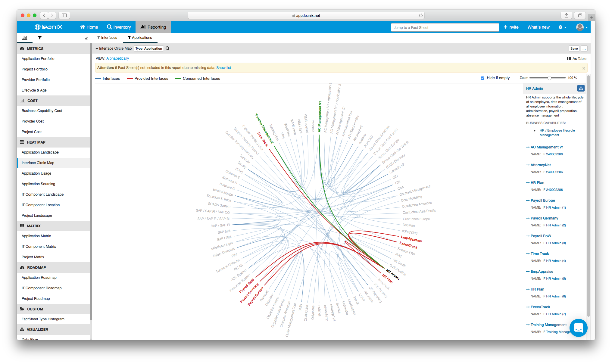
Task: Open the Inventory menu item
Action: (x=119, y=27)
